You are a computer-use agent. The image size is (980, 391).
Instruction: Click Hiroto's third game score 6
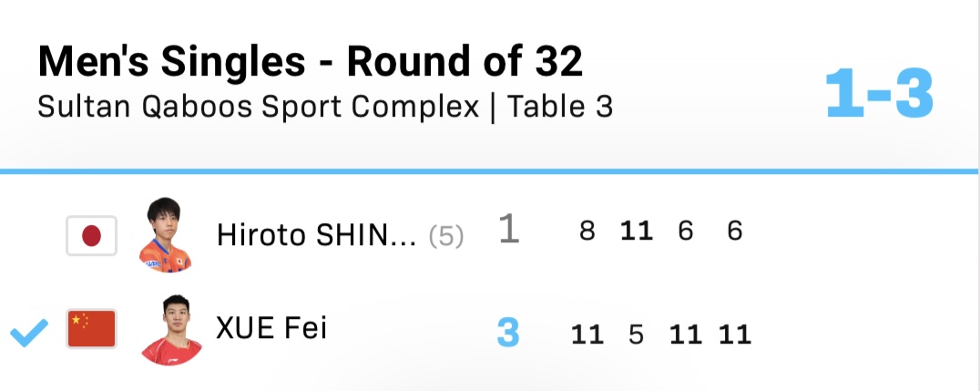tap(686, 232)
